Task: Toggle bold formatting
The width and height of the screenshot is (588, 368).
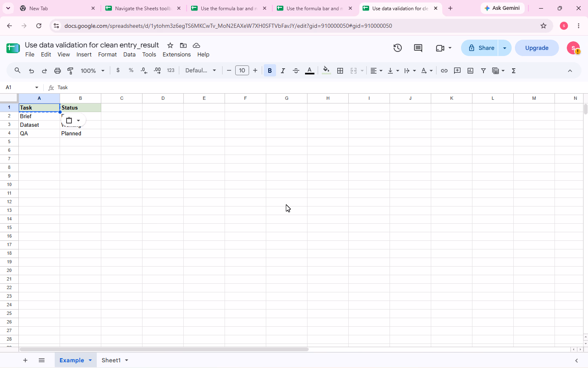Action: tap(270, 71)
